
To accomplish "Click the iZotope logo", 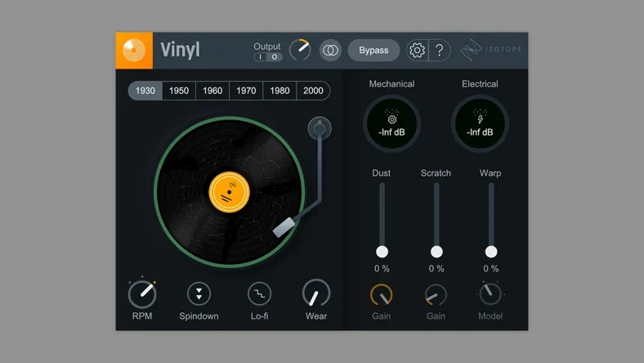I will pyautogui.click(x=491, y=49).
